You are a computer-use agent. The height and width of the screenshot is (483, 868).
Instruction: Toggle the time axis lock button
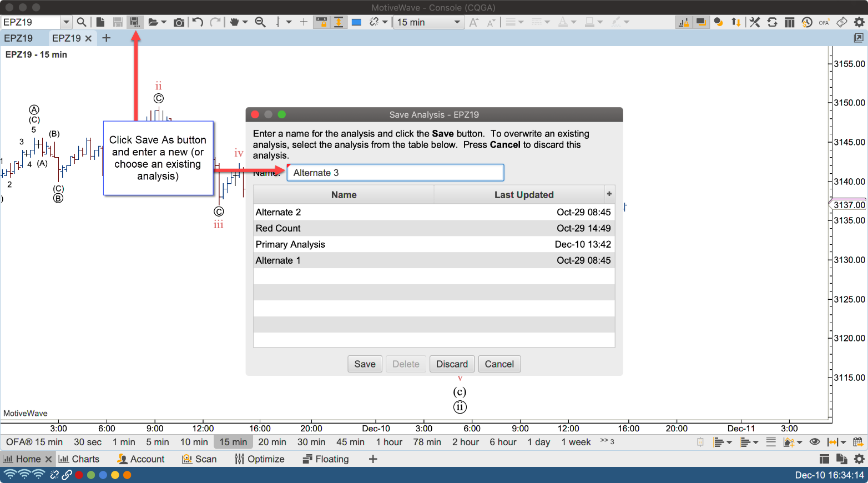pos(321,22)
